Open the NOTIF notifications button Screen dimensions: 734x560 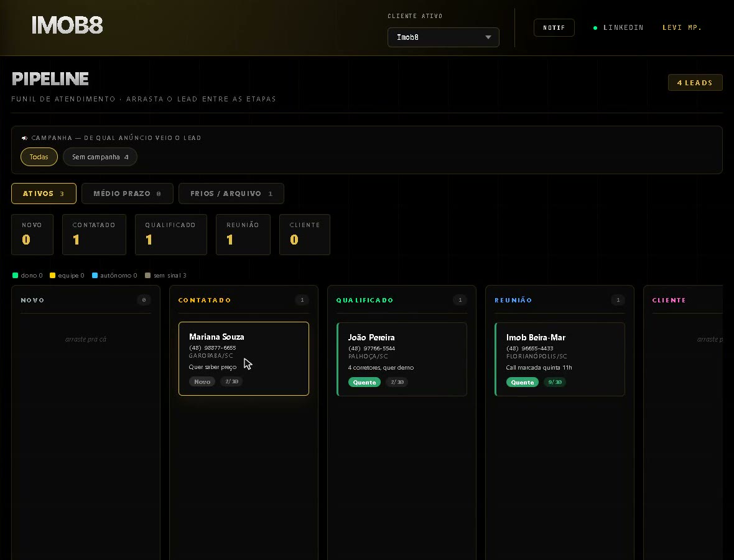tap(554, 27)
